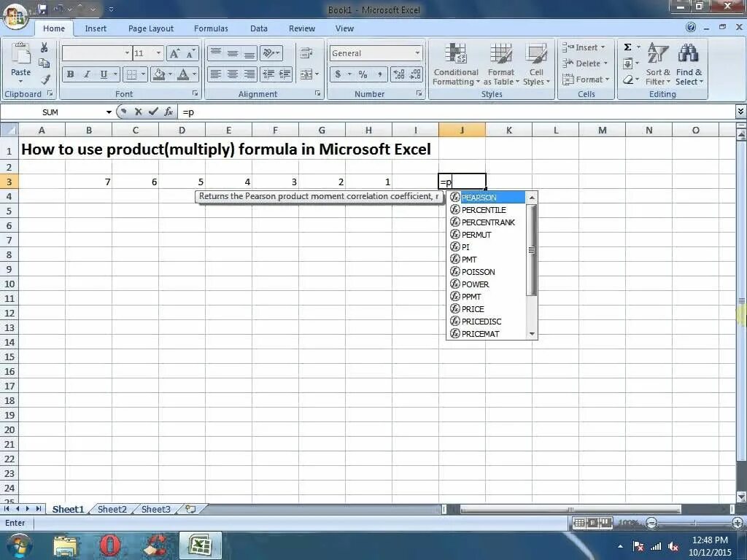
Task: Click the Fill Color bucket icon
Action: (x=159, y=74)
